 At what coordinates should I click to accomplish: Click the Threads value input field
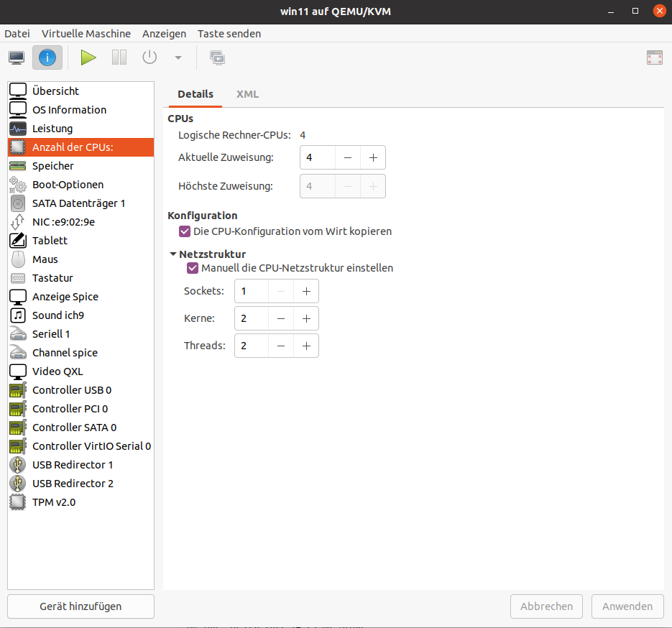pos(252,346)
